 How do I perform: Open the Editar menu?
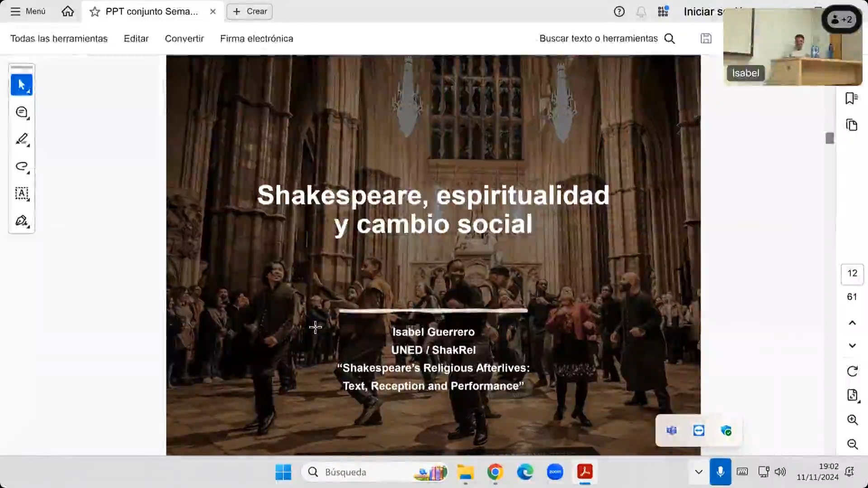136,38
